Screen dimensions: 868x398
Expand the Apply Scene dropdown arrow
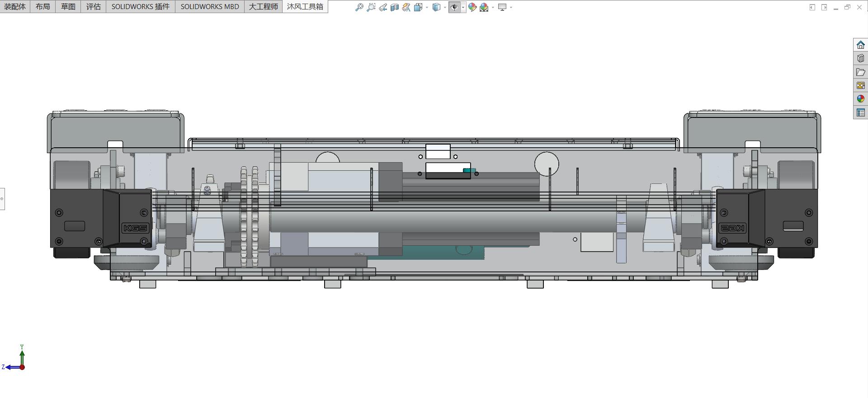coord(493,8)
